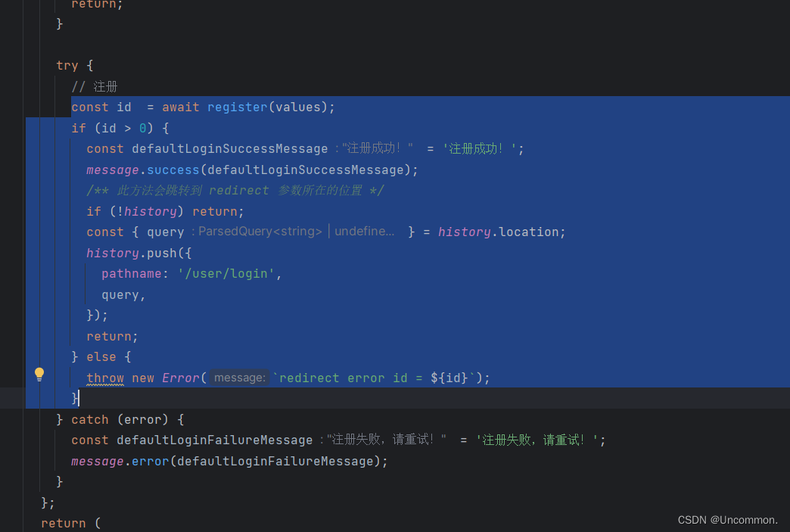Click the 'message:' parameter hint
This screenshot has width=790, height=532.
click(239, 378)
